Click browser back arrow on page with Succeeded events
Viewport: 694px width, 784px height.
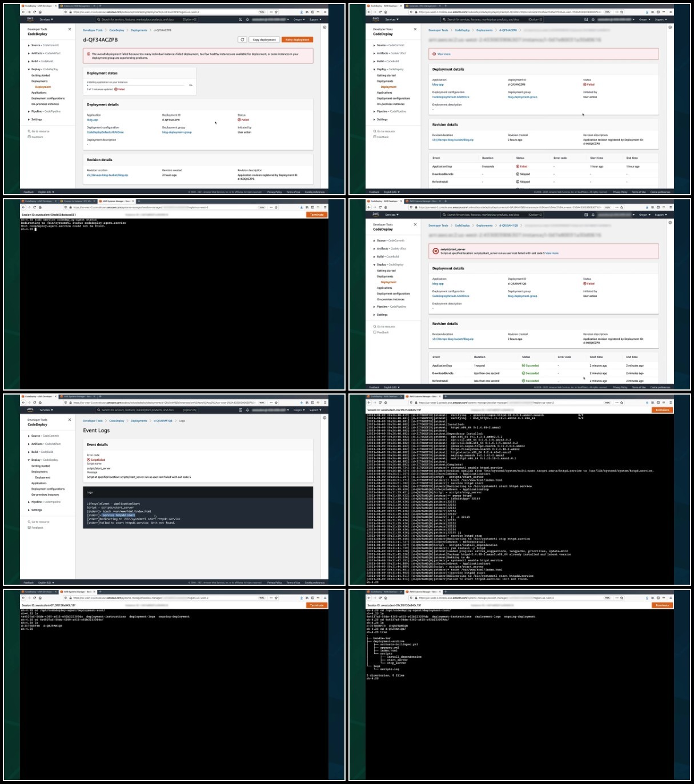368,207
